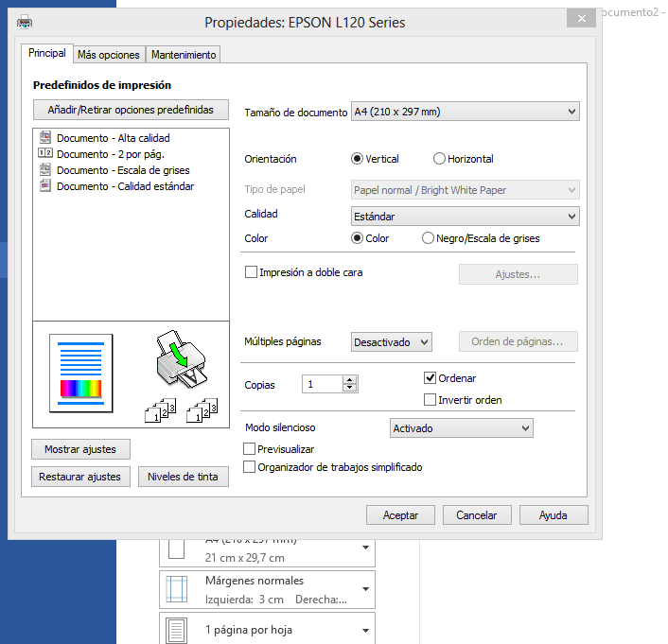Click the printer illustration with green arrow

point(178,357)
